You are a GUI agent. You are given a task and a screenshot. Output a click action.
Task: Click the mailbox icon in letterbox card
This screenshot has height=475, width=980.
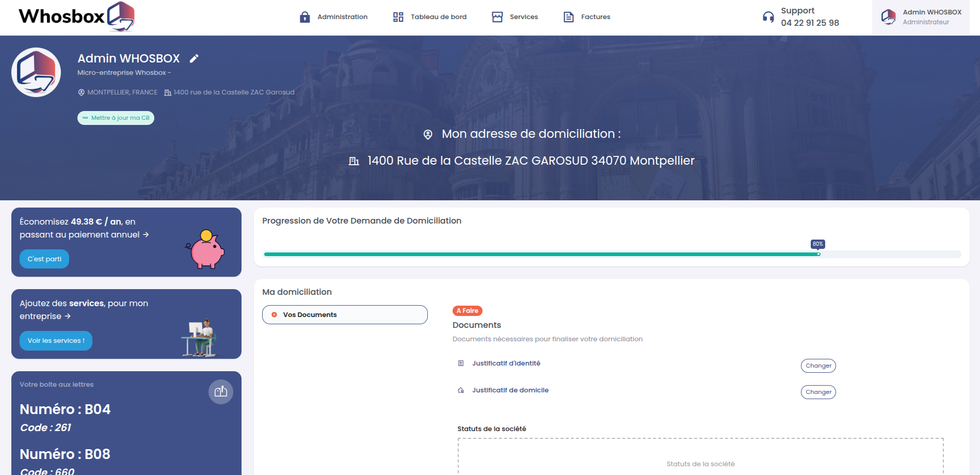click(x=221, y=392)
